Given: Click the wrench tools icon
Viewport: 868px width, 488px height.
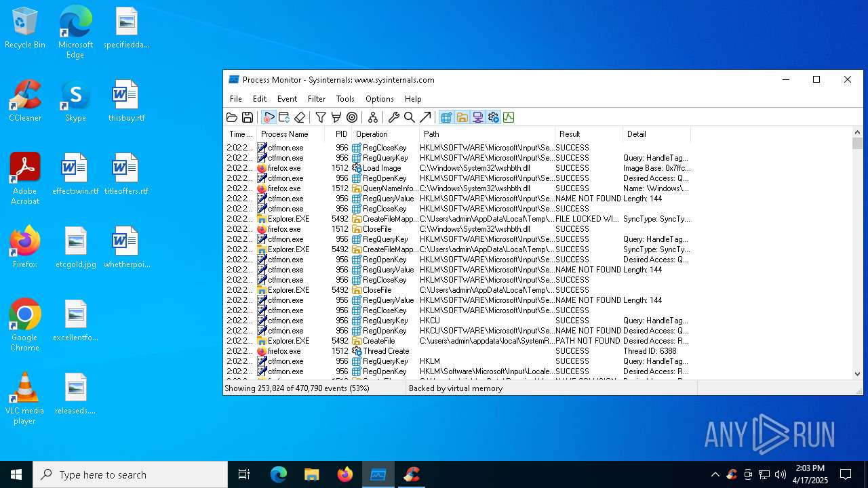Looking at the screenshot, I should (x=394, y=117).
